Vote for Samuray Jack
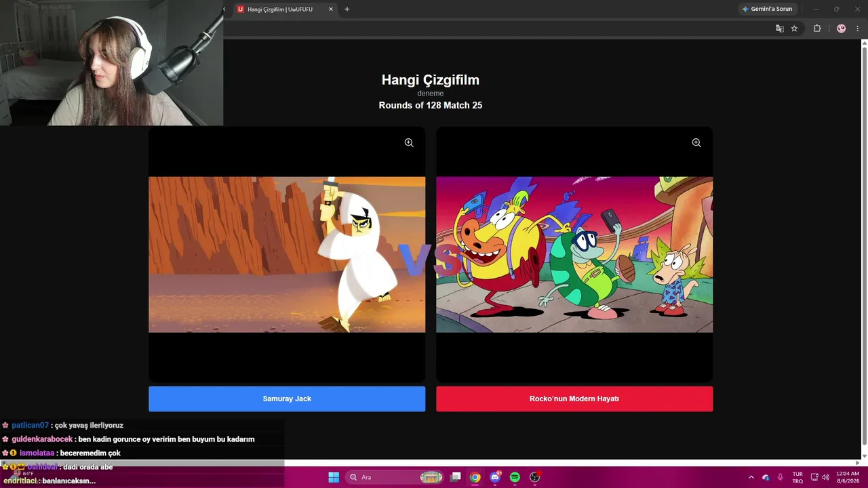 (x=287, y=399)
